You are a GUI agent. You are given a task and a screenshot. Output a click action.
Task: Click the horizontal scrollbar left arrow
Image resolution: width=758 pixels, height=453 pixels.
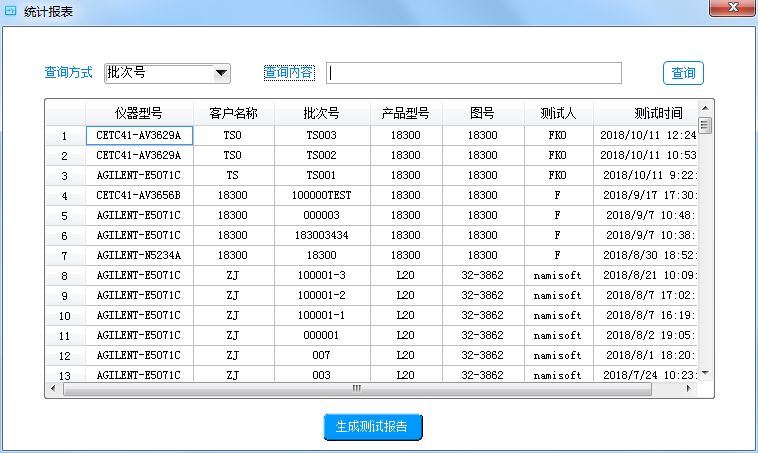[x=53, y=388]
